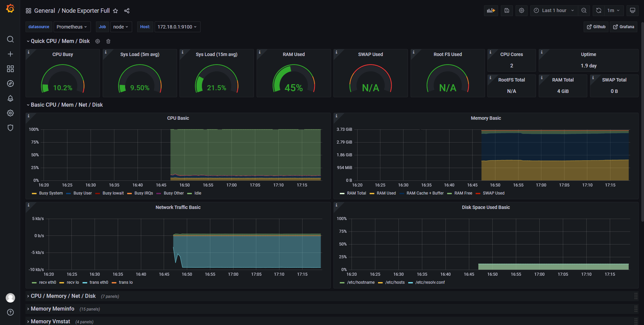The image size is (644, 325).
Task: Click the info icon on Uptime panel
Action: (x=542, y=52)
